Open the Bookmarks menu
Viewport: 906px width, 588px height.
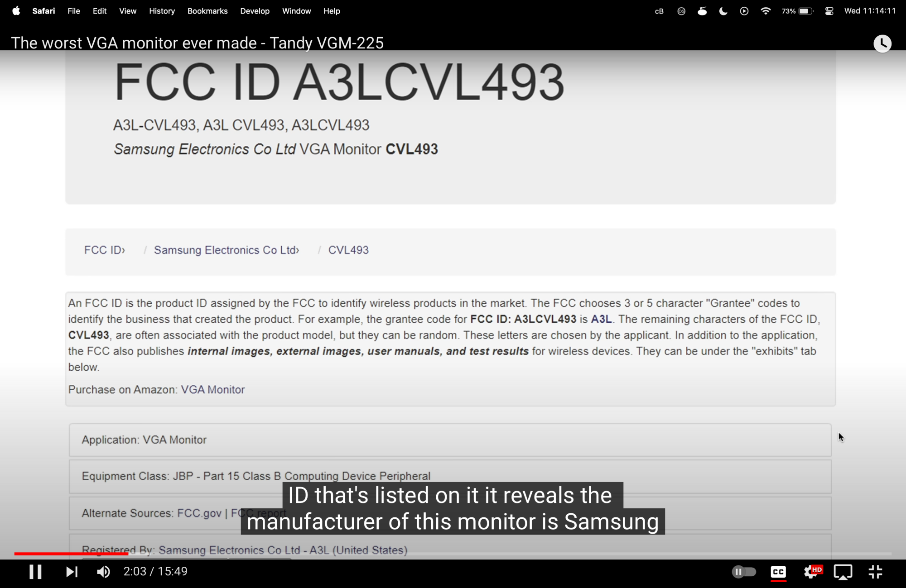207,11
